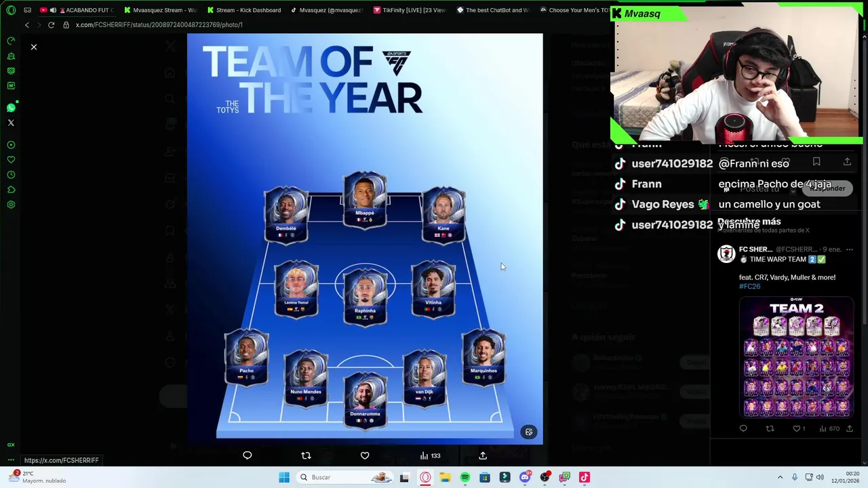Click the Responder button
The image size is (868, 488).
(x=827, y=188)
